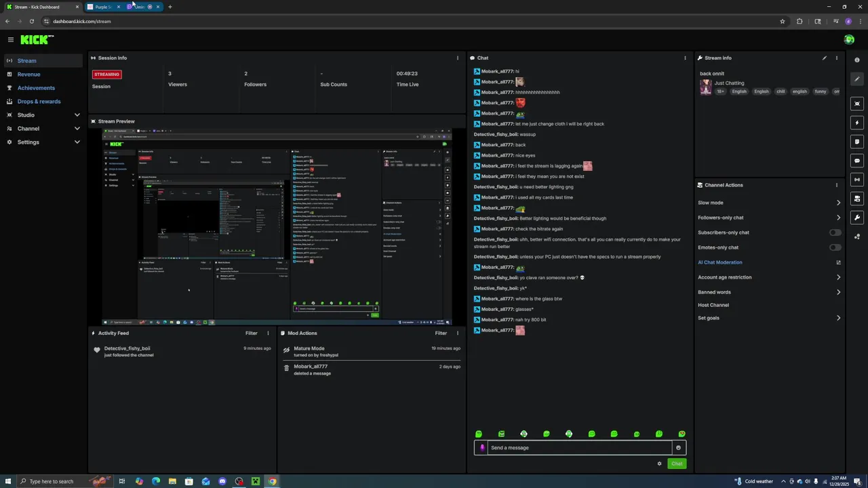Edit stream info with pencil icon
The height and width of the screenshot is (488, 868).
(825, 58)
